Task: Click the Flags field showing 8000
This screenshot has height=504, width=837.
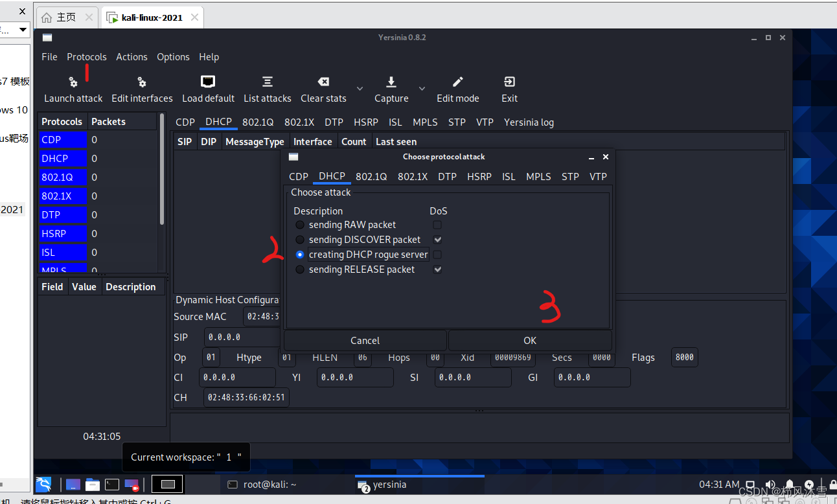Action: (685, 357)
